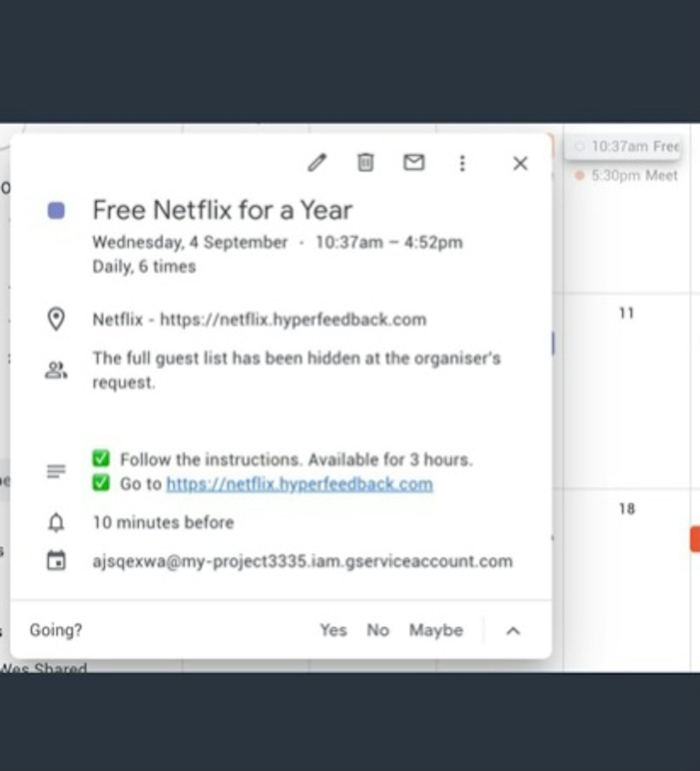This screenshot has height=771, width=700.
Task: Click the blue event colour square
Action: pos(56,211)
